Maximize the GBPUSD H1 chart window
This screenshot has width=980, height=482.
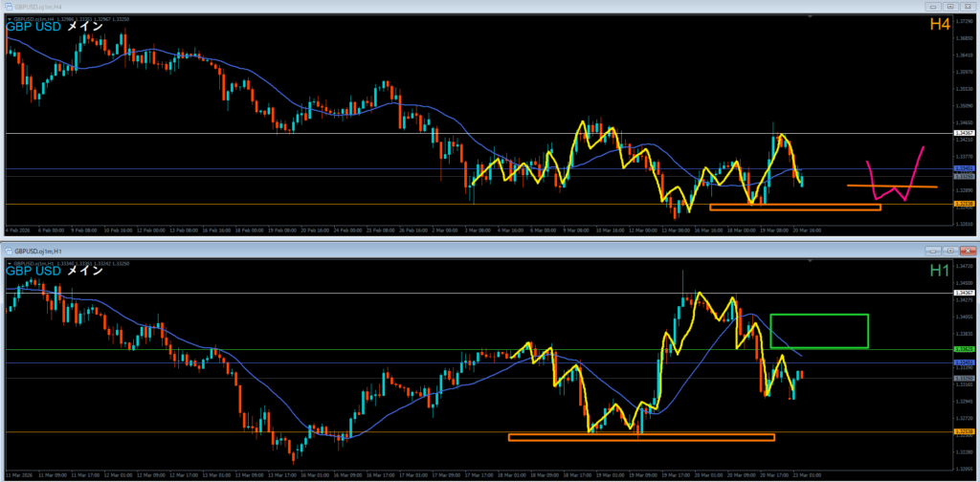pyautogui.click(x=950, y=251)
